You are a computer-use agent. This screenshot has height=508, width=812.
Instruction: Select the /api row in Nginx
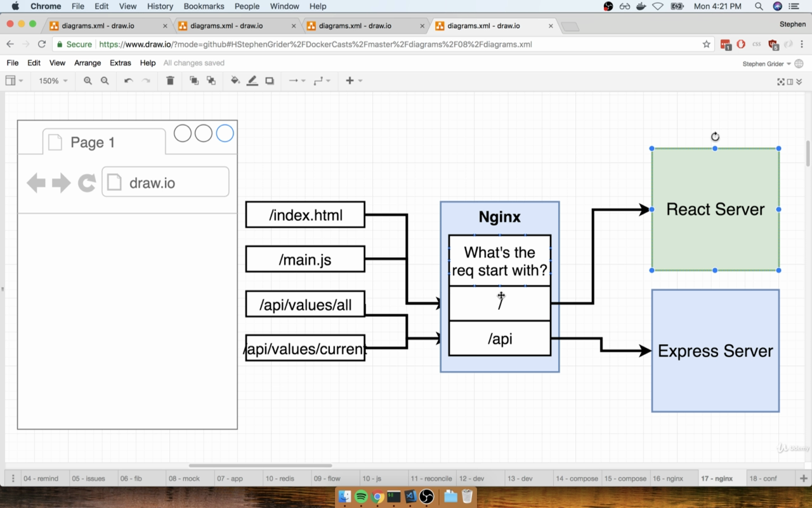pos(499,338)
